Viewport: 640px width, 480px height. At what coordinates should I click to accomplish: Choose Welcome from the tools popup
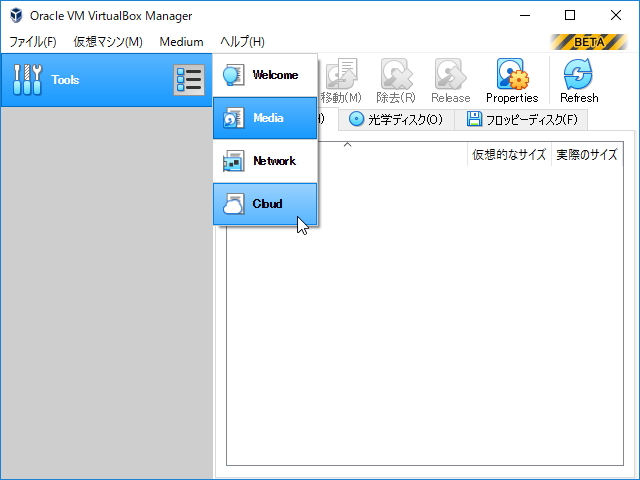pos(265,75)
